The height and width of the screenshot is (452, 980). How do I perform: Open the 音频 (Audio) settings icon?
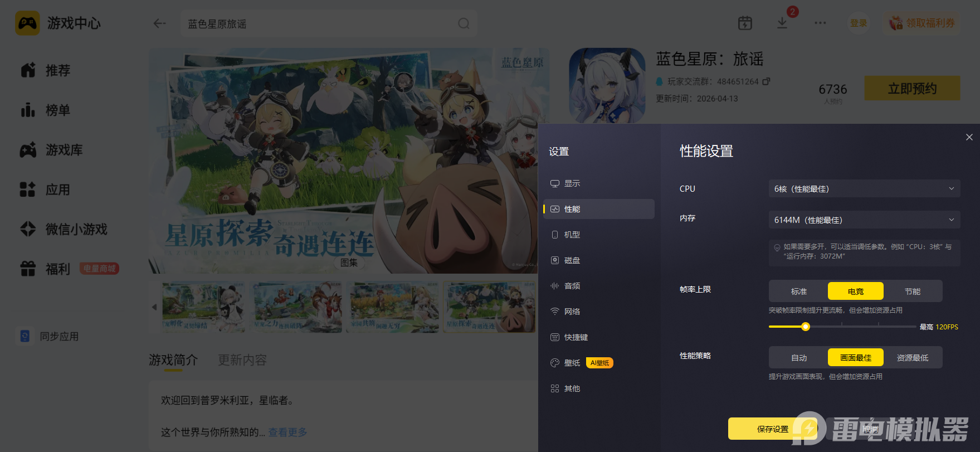tap(554, 286)
